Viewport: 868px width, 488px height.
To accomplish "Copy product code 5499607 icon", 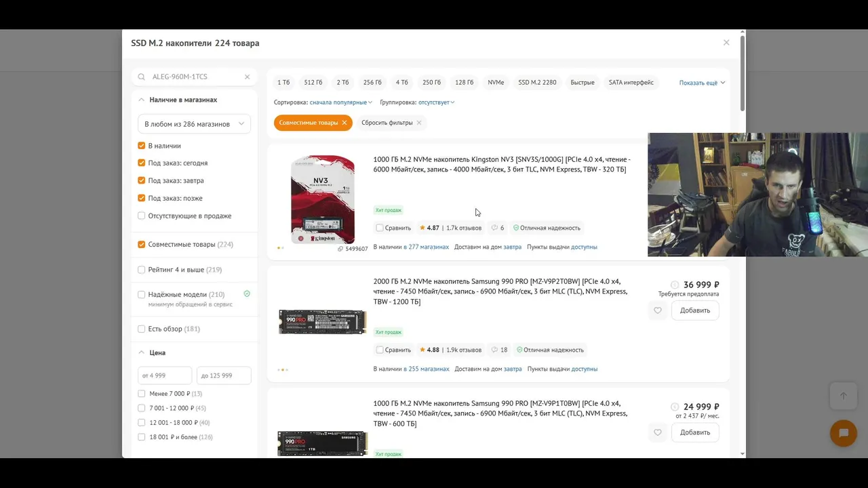I will [340, 249].
